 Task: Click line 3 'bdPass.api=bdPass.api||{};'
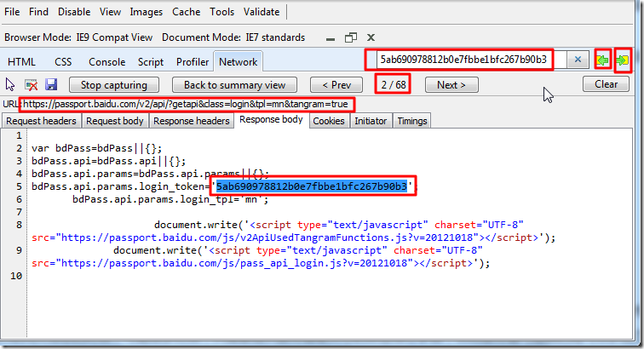(x=108, y=161)
